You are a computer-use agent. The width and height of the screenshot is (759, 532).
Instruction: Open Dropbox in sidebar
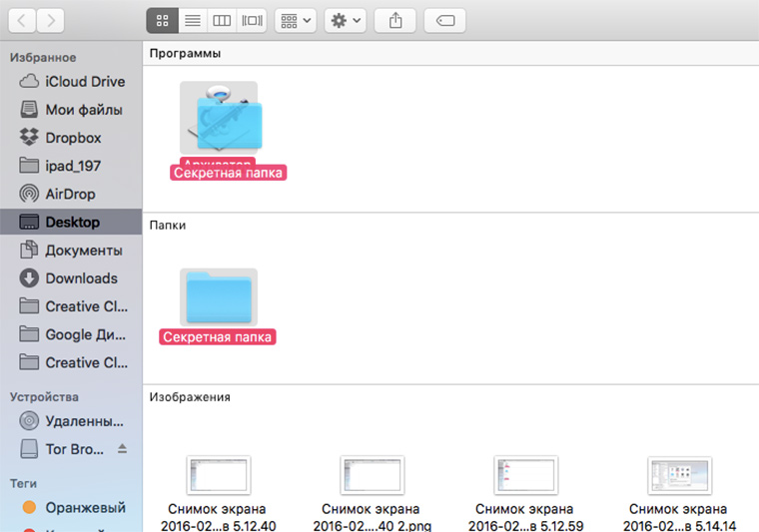(x=71, y=138)
